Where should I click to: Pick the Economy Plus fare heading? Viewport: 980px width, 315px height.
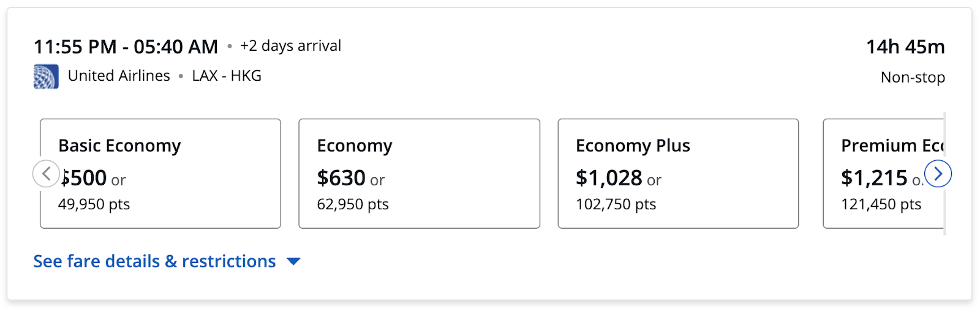[x=633, y=146]
